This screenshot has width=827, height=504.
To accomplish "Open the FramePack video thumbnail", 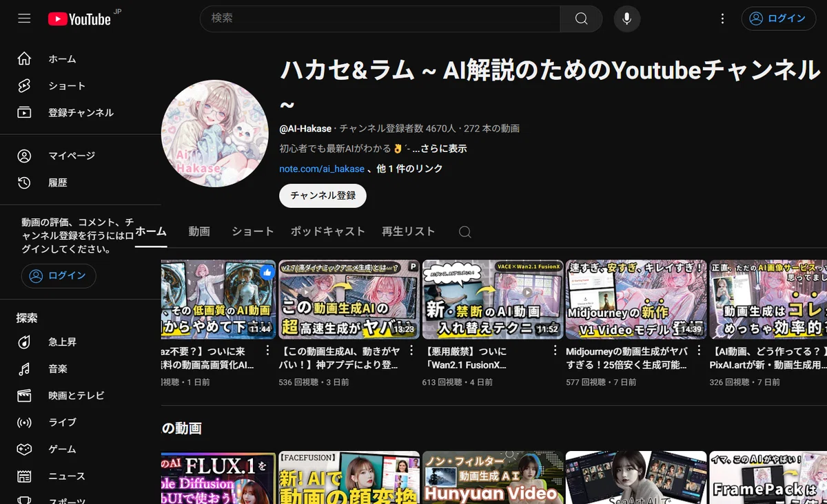I will pos(768,478).
